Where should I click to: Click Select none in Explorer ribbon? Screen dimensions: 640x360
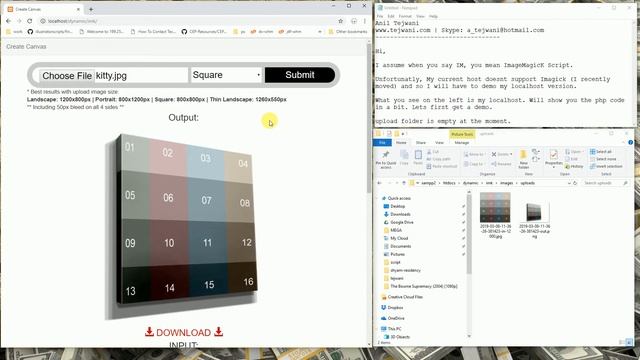[x=602, y=159]
